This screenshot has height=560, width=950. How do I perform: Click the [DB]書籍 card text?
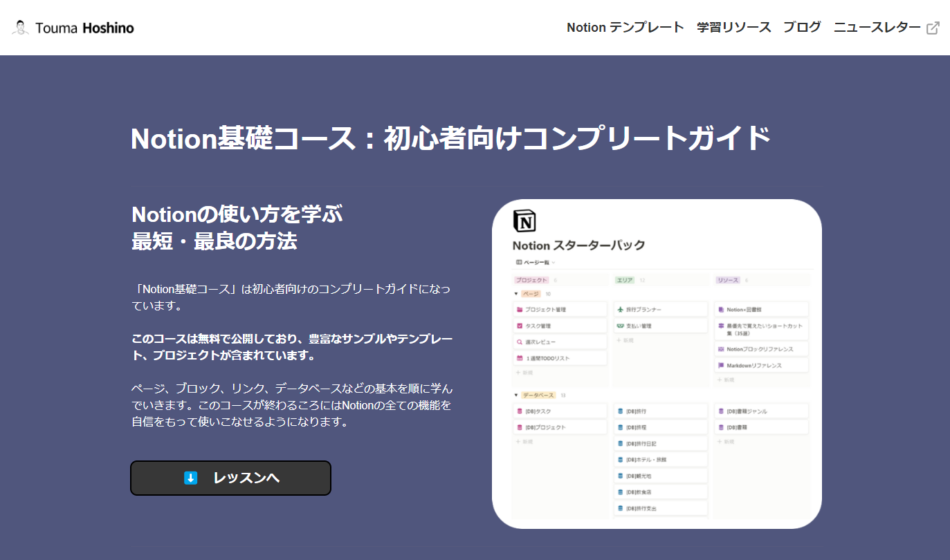[737, 427]
